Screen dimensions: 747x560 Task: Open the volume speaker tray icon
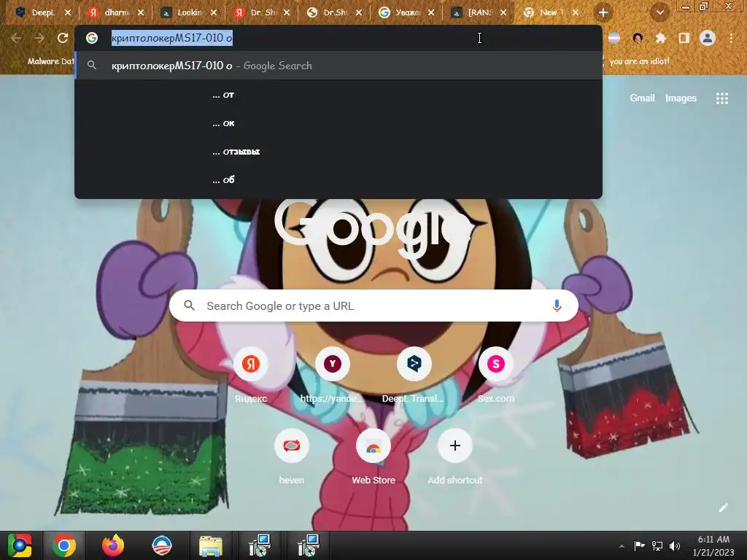675,546
